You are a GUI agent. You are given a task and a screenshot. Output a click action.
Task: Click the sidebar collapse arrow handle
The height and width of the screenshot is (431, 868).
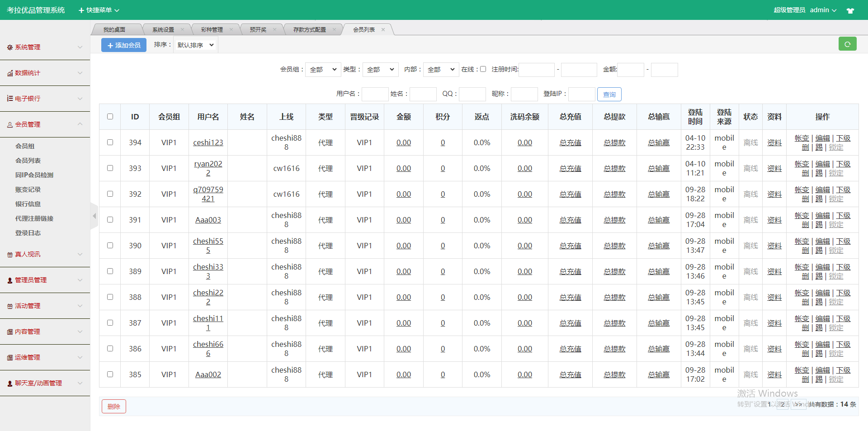[x=94, y=216]
